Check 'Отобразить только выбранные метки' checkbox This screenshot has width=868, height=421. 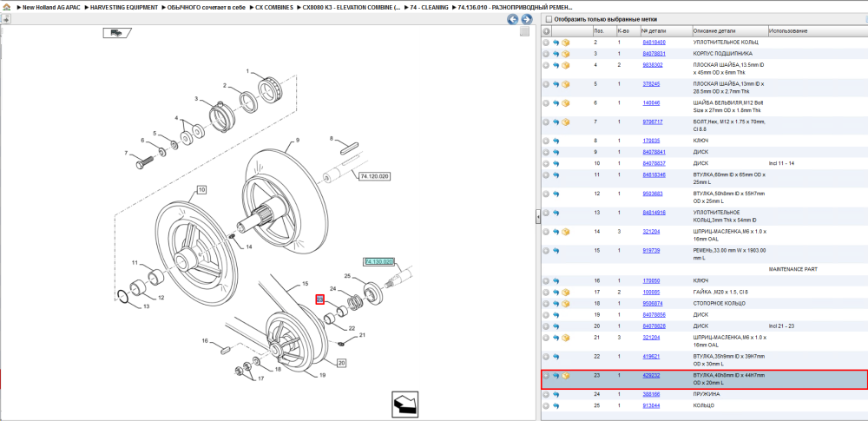coord(548,19)
